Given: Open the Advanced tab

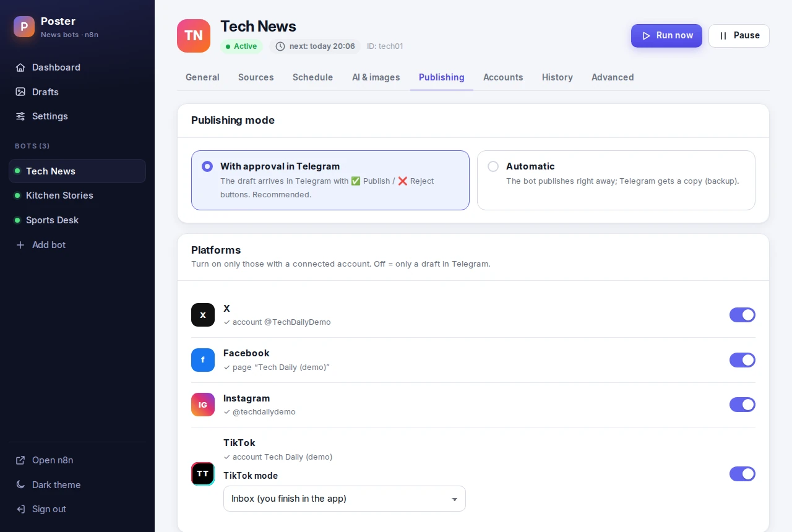Looking at the screenshot, I should click(x=613, y=77).
